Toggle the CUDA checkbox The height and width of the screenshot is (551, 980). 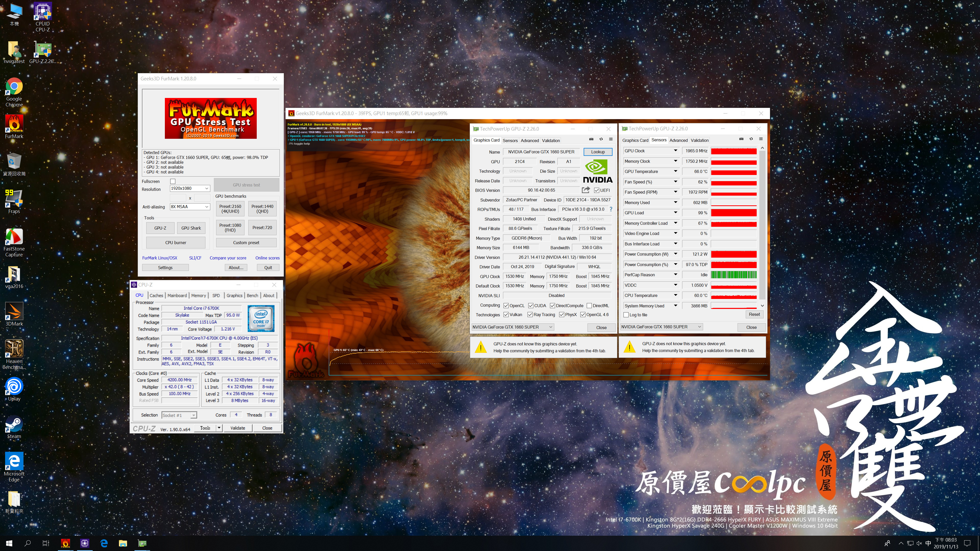click(531, 305)
